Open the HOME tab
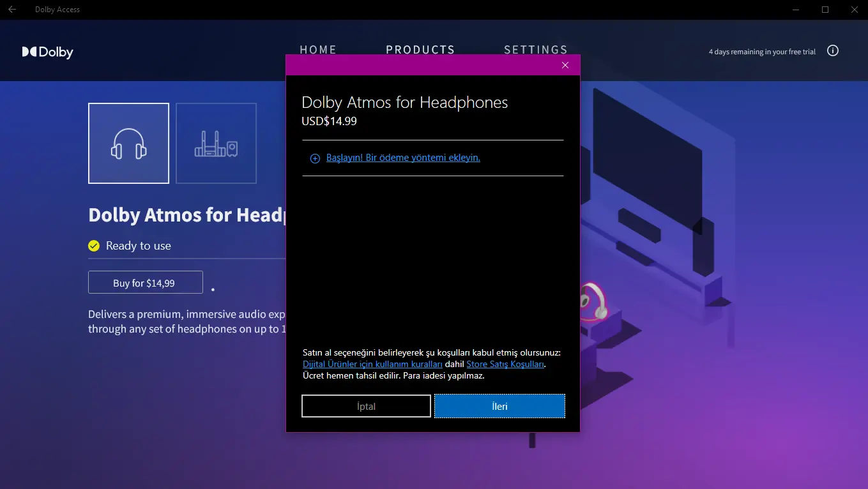Image resolution: width=868 pixels, height=489 pixels. pyautogui.click(x=318, y=49)
